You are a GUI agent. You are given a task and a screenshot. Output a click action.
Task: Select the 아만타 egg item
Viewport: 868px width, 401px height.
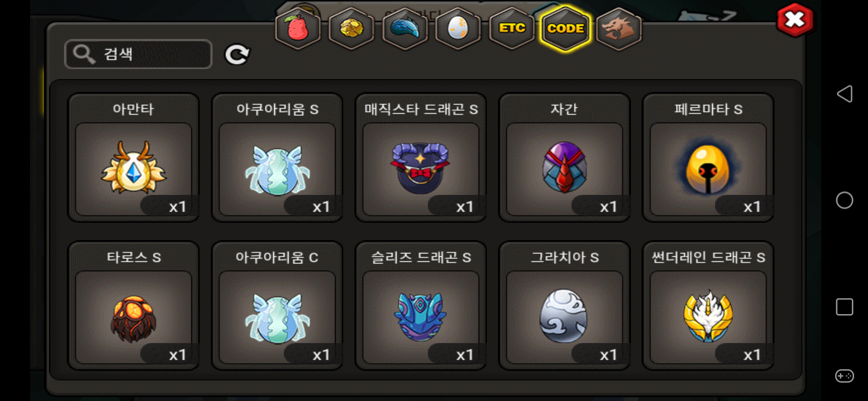(134, 158)
